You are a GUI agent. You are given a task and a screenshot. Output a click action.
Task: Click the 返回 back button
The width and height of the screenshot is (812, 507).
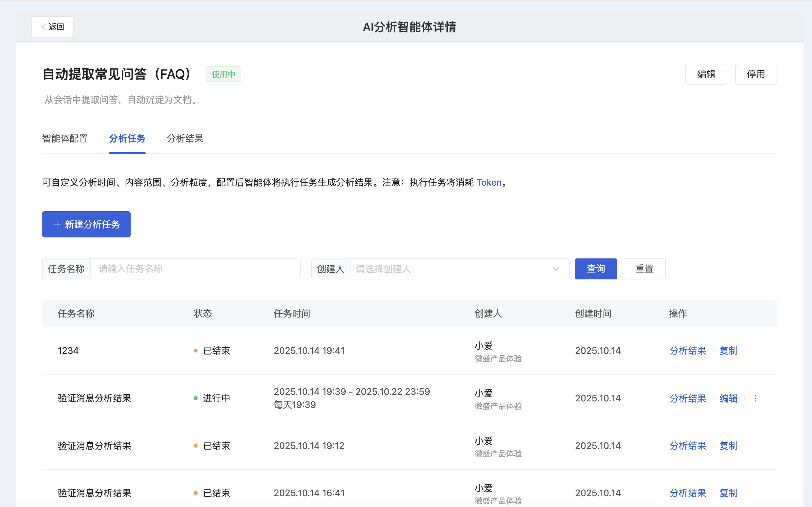coord(52,27)
